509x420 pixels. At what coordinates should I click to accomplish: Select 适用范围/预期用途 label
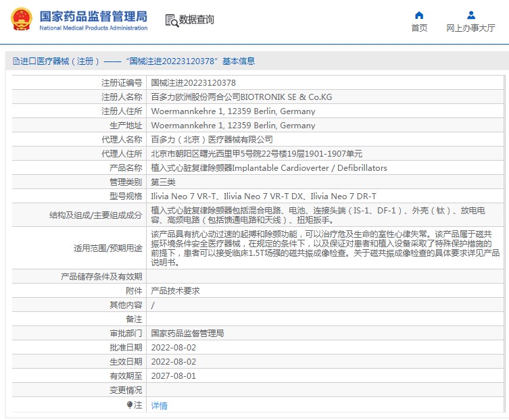(x=107, y=248)
